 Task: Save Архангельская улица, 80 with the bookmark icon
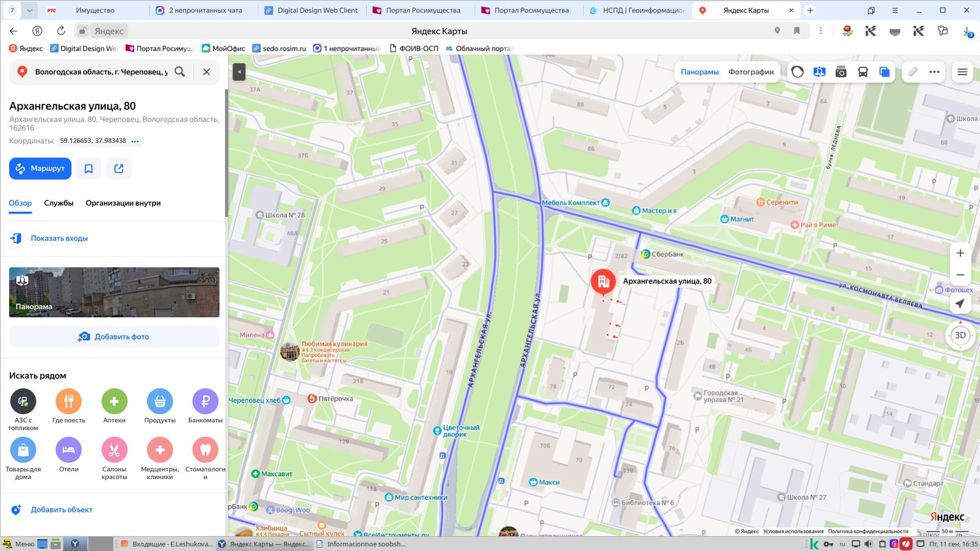[89, 168]
